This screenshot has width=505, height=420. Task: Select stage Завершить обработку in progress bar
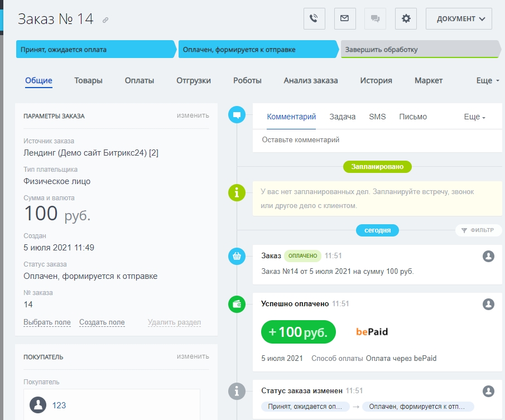tap(419, 49)
